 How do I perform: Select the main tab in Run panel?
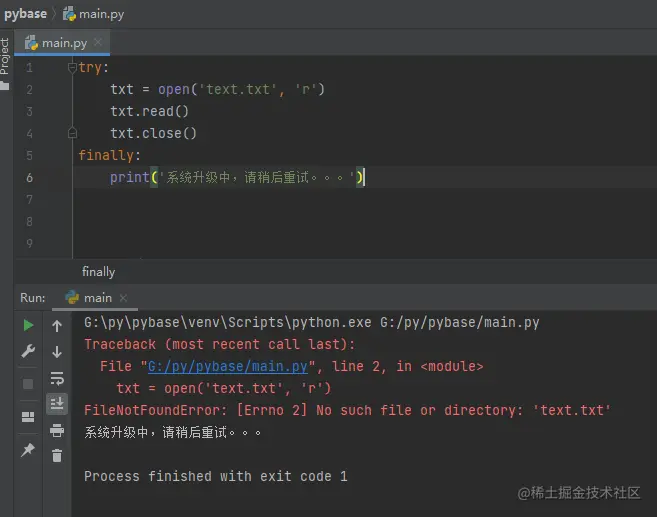coord(95,298)
